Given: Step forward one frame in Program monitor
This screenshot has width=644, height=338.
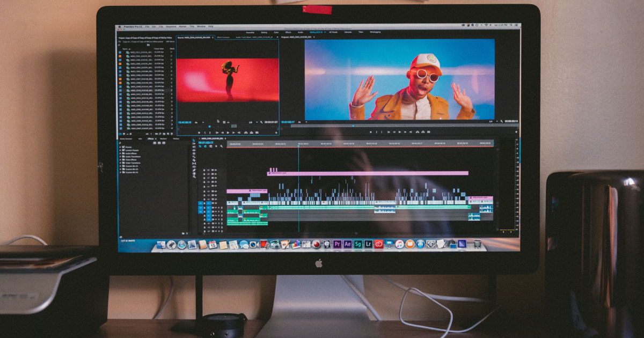Looking at the screenshot, I should (x=405, y=132).
